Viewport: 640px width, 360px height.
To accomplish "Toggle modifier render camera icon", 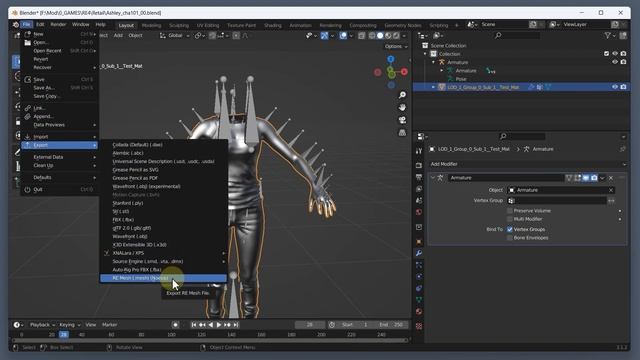I will [x=594, y=178].
